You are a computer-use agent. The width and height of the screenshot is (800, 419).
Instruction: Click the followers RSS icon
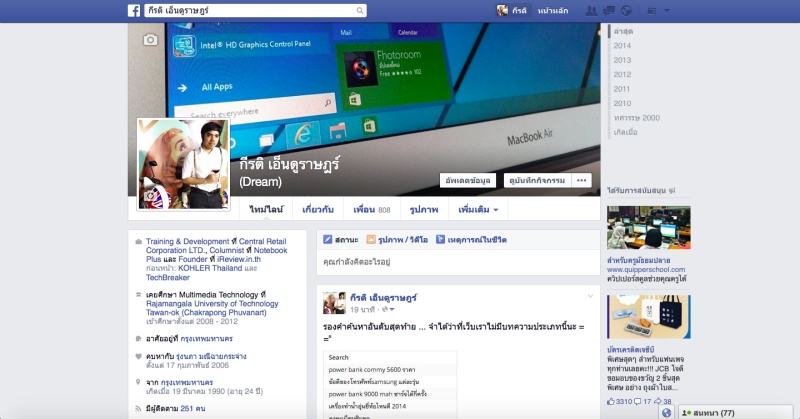click(138, 408)
